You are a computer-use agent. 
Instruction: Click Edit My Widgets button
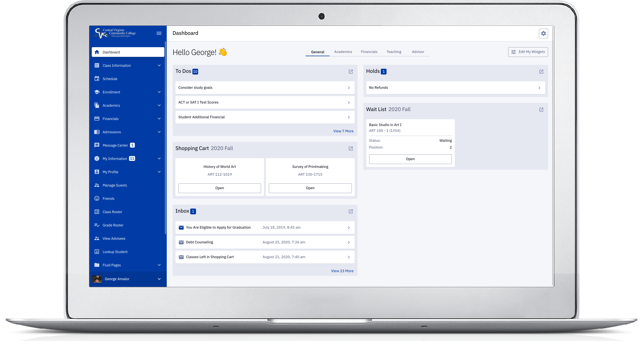(528, 52)
